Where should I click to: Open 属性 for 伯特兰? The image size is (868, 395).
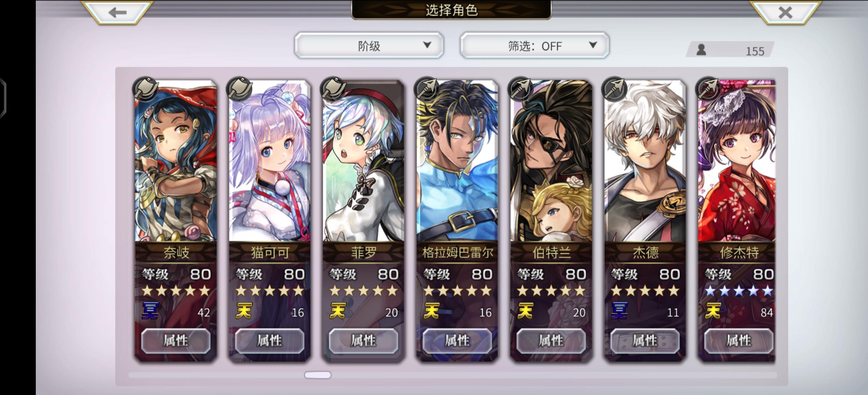(551, 341)
